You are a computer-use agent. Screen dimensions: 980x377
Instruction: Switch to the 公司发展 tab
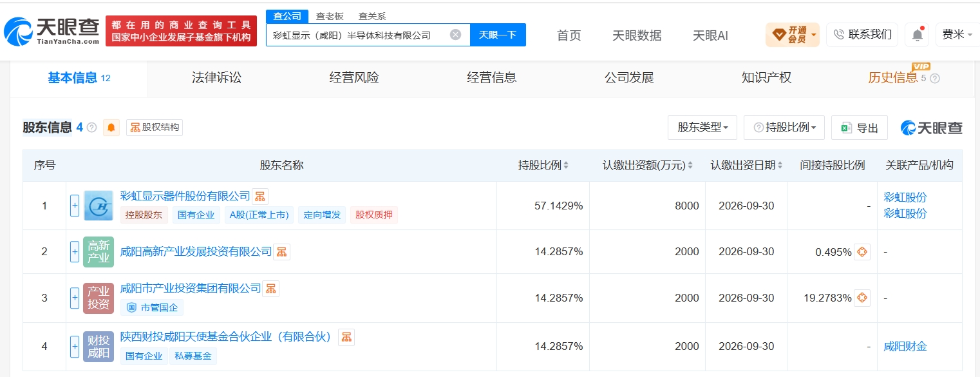(629, 79)
